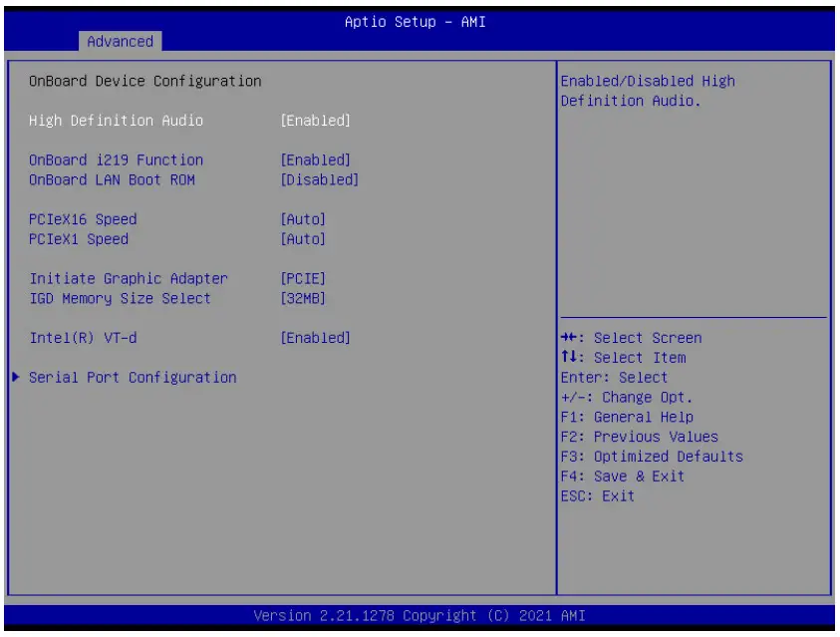Viewport: 840px width, 637px height.
Task: Select the High Definition Audio setting
Action: coord(116,121)
